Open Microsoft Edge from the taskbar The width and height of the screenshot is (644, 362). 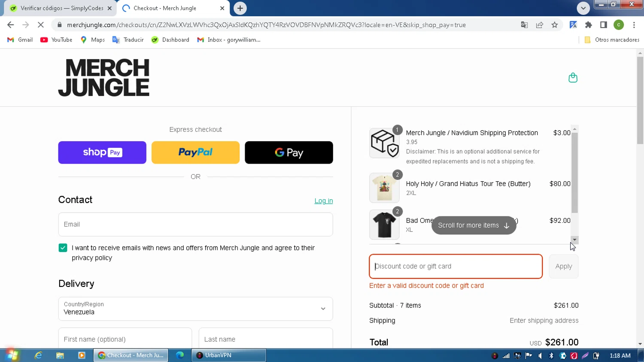coord(180,355)
